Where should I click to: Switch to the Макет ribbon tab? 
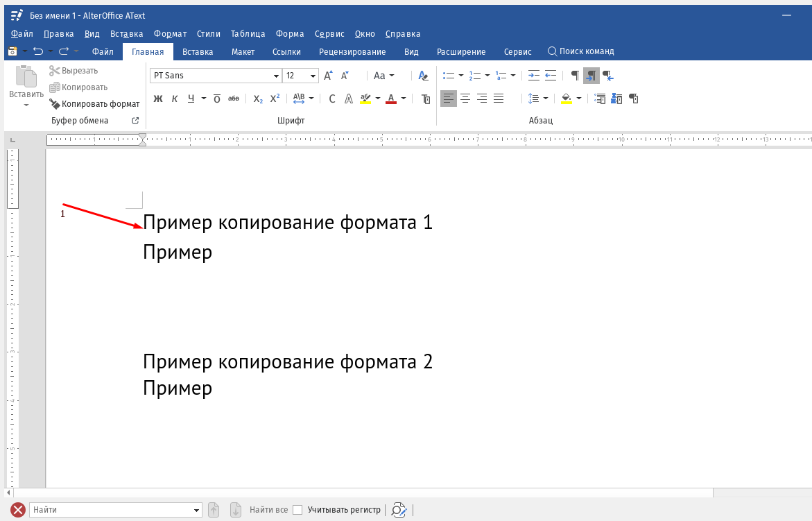point(243,52)
